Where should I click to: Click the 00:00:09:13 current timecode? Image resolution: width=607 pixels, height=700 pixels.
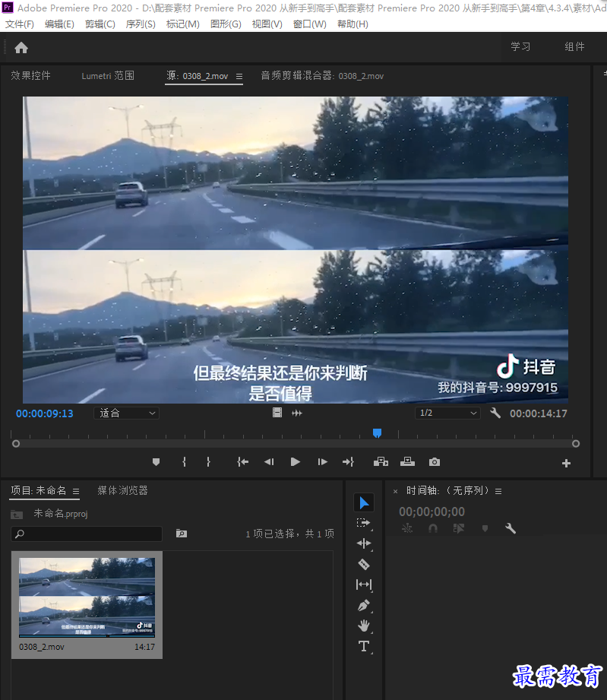tap(45, 413)
